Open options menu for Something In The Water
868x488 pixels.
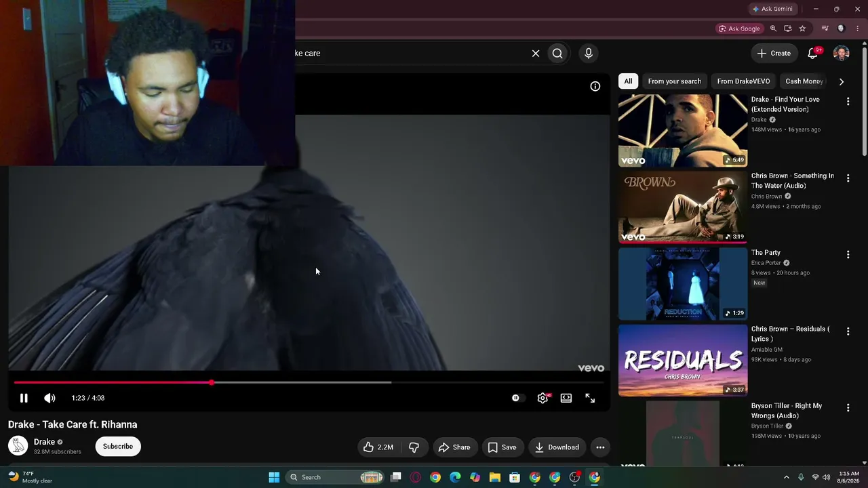pyautogui.click(x=848, y=178)
